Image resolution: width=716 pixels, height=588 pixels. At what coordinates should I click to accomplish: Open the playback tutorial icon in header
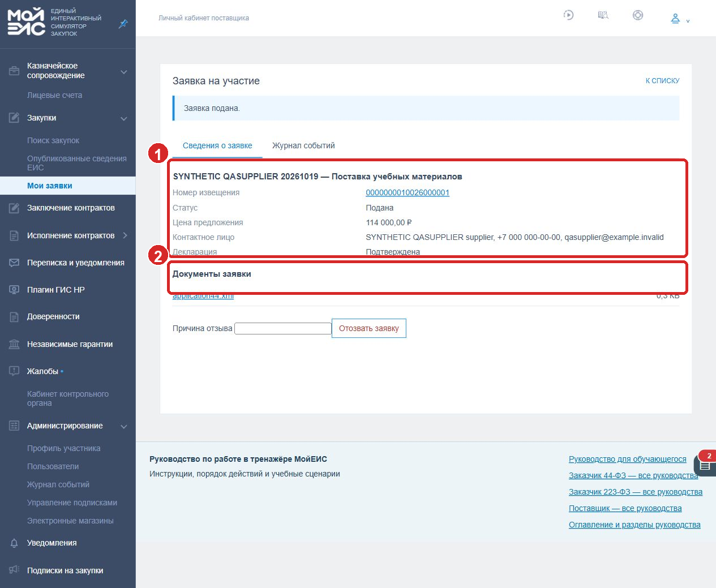[x=569, y=15]
